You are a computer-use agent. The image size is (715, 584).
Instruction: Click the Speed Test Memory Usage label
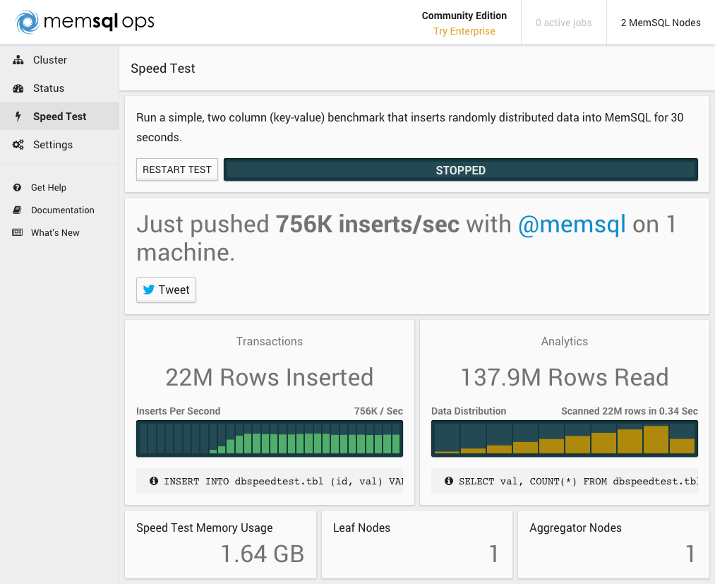pos(204,527)
